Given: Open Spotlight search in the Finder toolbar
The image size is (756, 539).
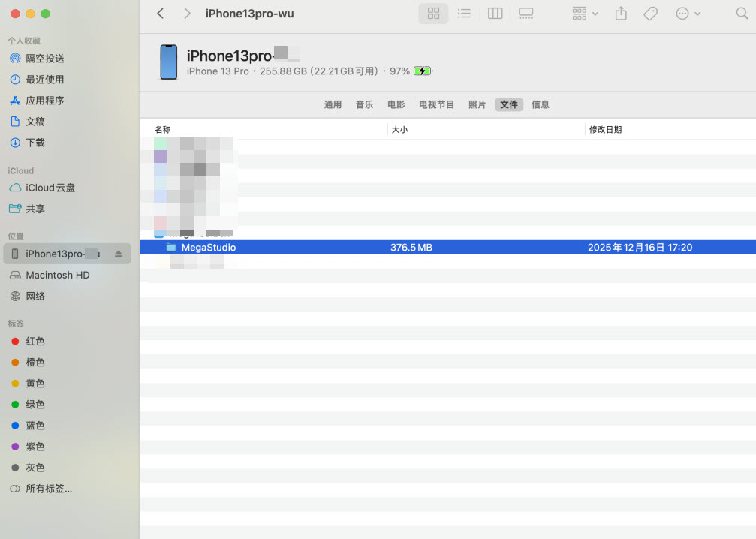Looking at the screenshot, I should pyautogui.click(x=742, y=13).
